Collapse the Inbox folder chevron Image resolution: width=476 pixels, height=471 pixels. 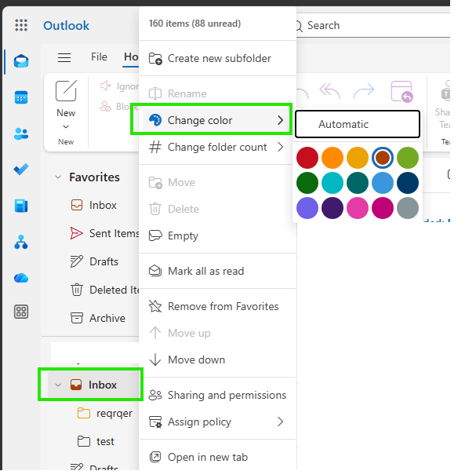[58, 385]
